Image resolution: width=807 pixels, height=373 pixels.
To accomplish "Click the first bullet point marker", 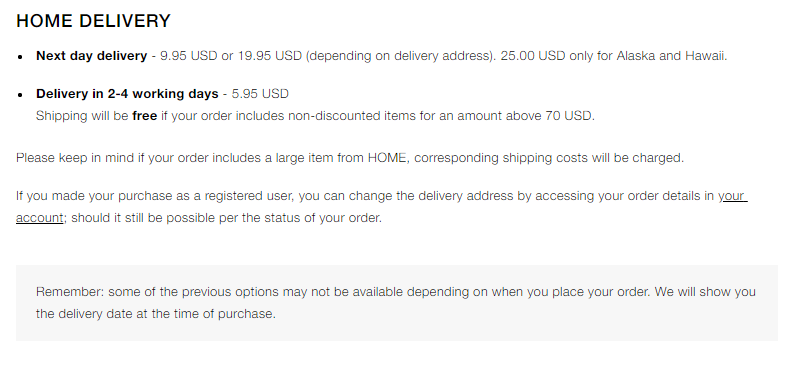I will click(20, 57).
